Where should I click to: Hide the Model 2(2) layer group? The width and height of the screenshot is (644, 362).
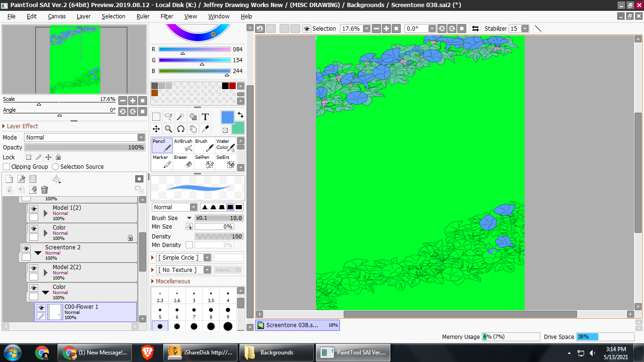click(33, 269)
